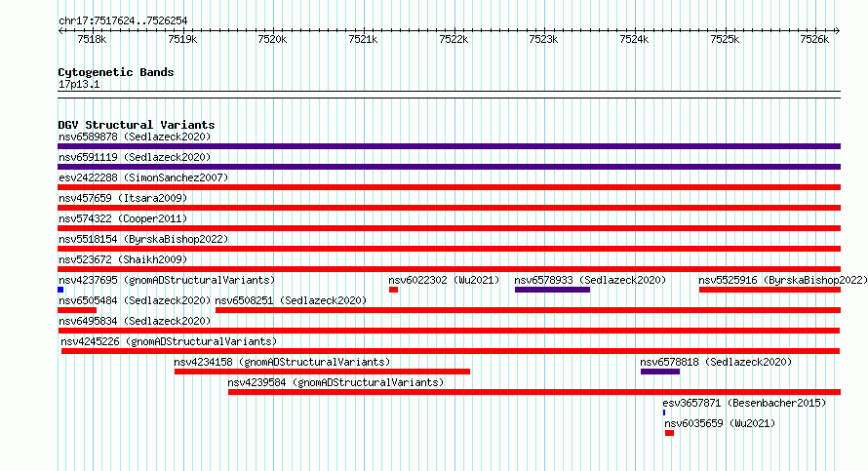Select the red nsv4234158 bar
The width and height of the screenshot is (868, 471).
tap(322, 372)
